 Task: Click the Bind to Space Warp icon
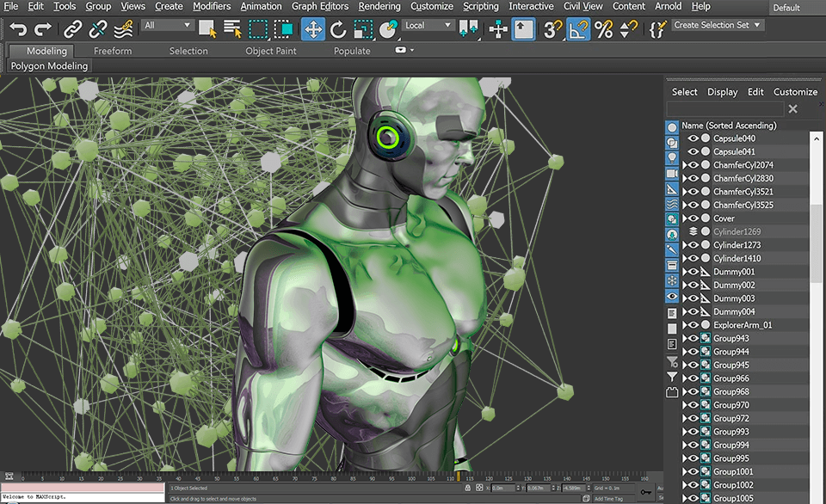coord(122,28)
